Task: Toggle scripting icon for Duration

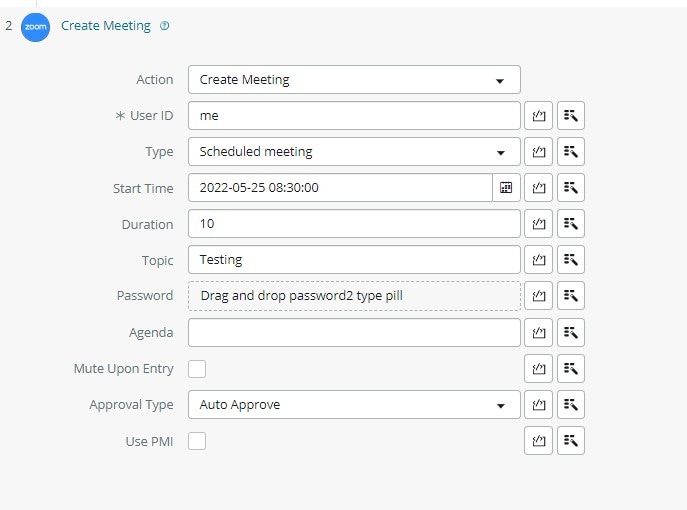Action: [x=538, y=224]
